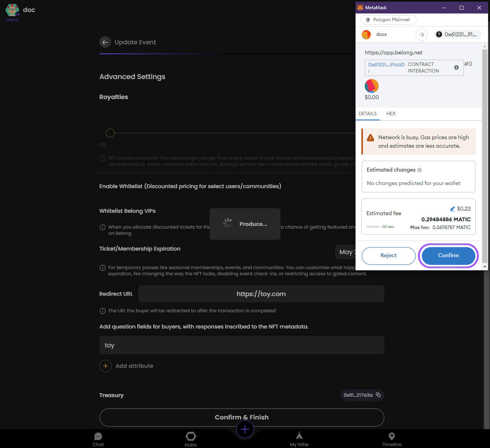The width and height of the screenshot is (490, 448).
Task: Open the Chat section
Action: [98, 439]
